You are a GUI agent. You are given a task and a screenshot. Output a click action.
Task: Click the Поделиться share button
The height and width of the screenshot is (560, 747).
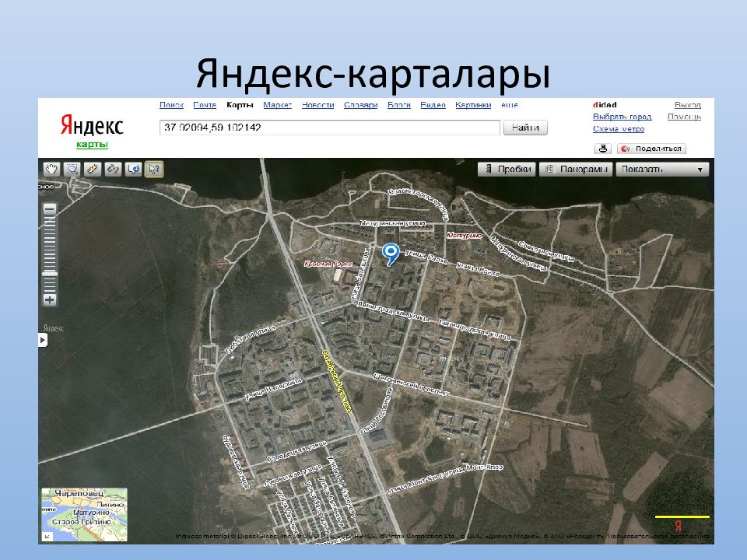click(x=651, y=149)
